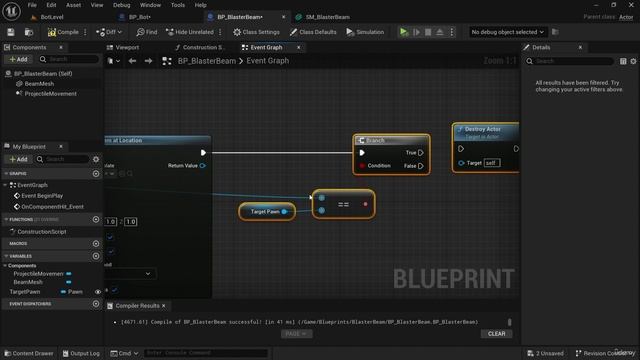This screenshot has width=640, height=360.
Task: Click Add in the My Blueprint panel
Action: coord(18,159)
